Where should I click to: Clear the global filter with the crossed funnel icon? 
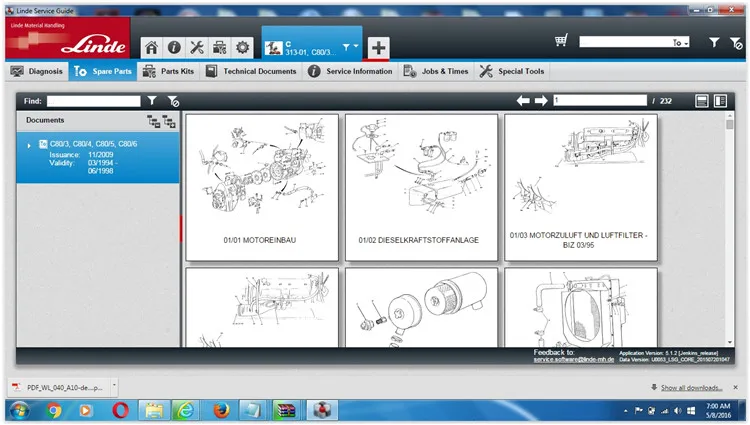[x=736, y=43]
